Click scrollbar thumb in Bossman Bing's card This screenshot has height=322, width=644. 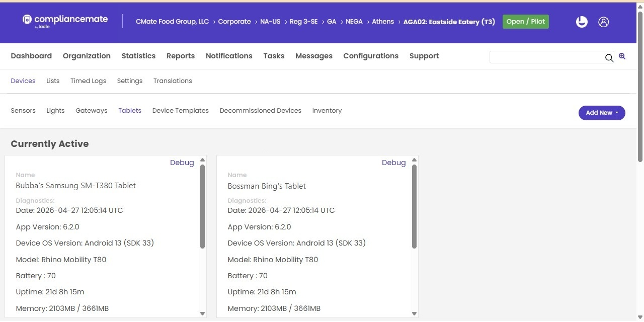(x=415, y=206)
